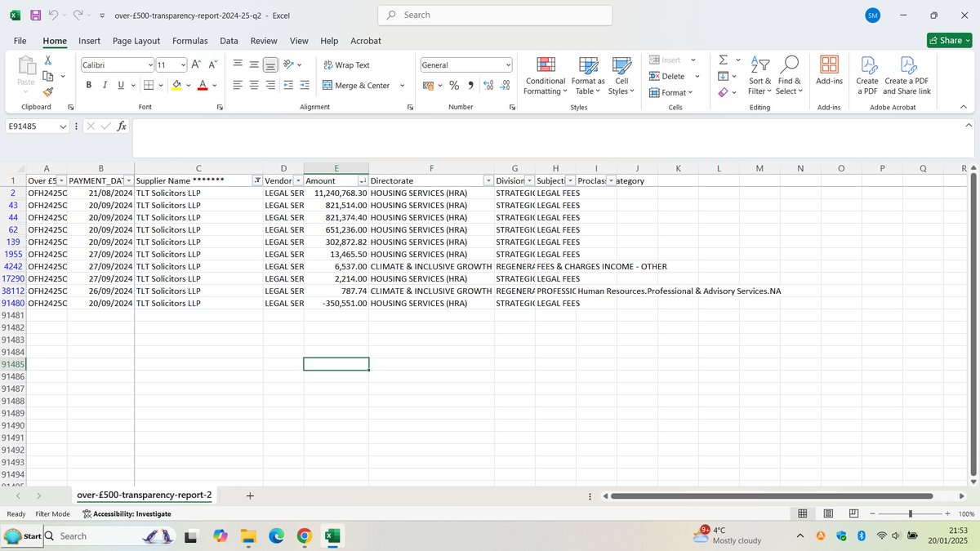
Task: Expand the formula bar
Action: (969, 126)
